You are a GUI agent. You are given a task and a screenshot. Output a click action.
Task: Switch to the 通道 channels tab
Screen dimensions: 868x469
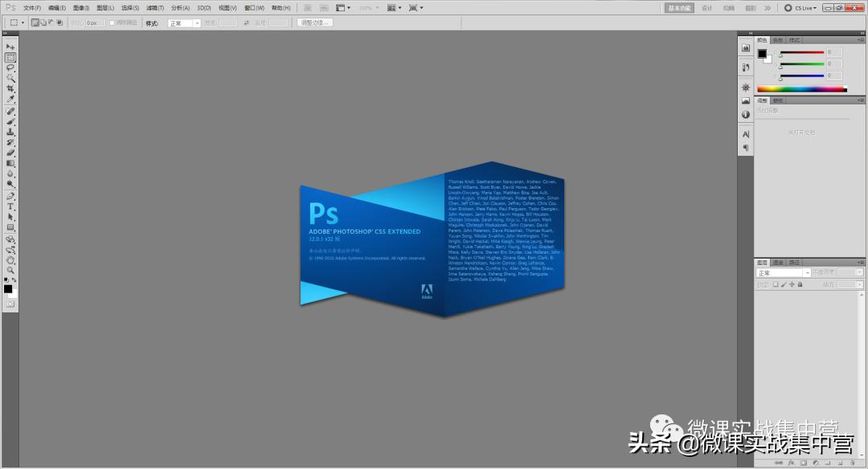(x=778, y=262)
